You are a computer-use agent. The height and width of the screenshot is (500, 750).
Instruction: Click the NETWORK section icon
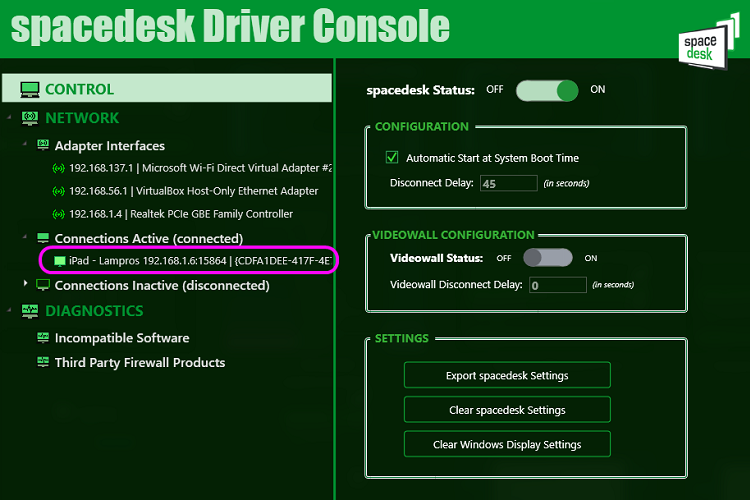click(30, 118)
